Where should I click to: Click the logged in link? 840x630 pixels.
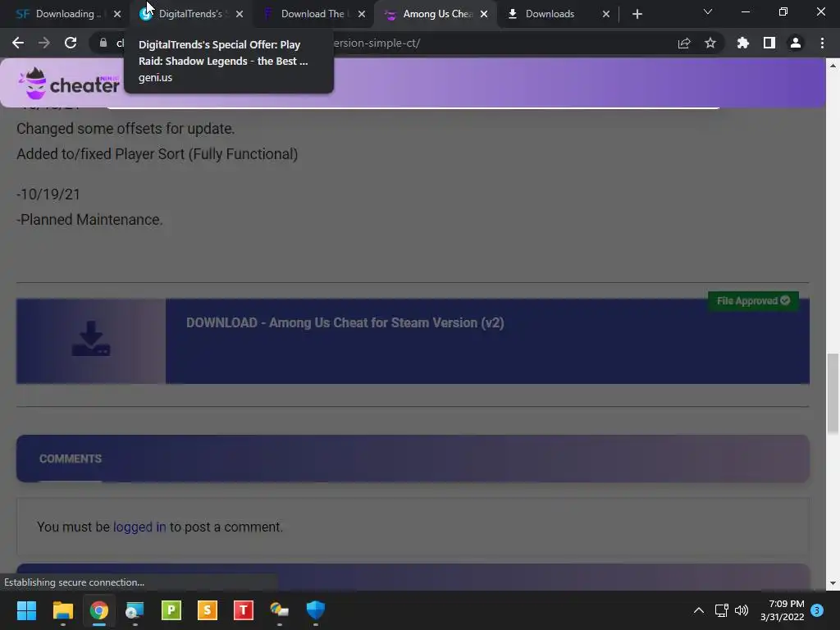(x=139, y=527)
